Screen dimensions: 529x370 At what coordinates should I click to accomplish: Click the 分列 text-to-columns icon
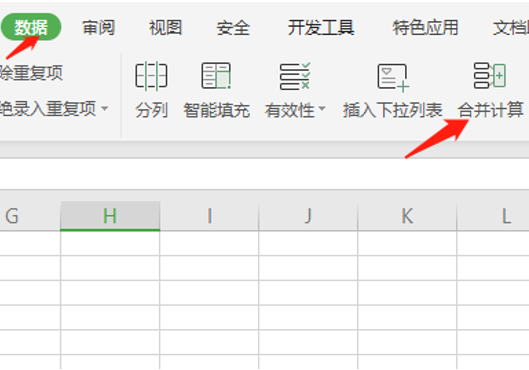click(151, 76)
